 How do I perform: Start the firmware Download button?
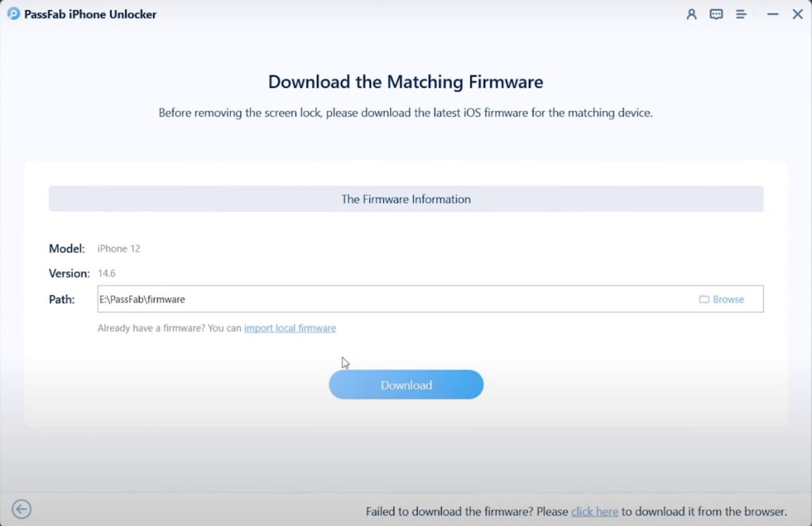click(406, 385)
